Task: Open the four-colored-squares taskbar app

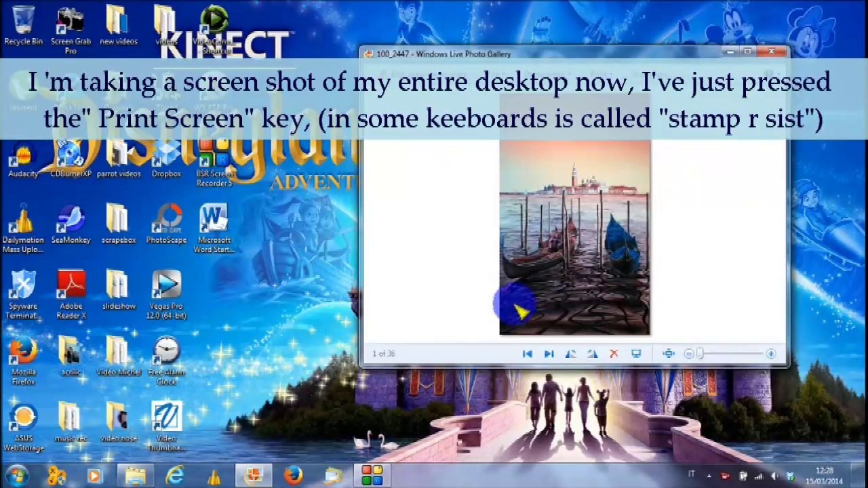Action: pyautogui.click(x=372, y=476)
